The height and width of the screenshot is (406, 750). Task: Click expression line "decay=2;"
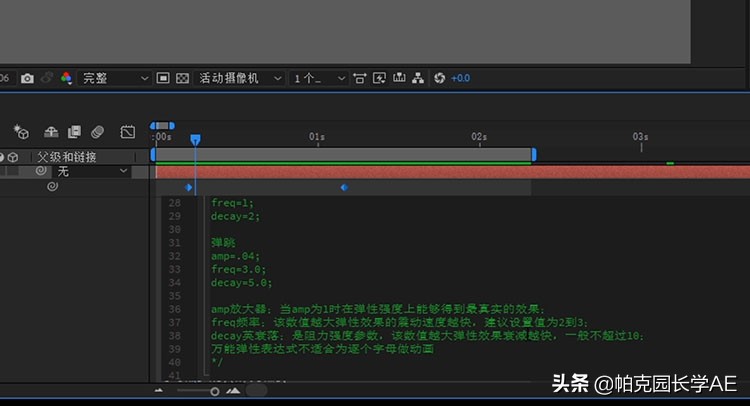(235, 216)
